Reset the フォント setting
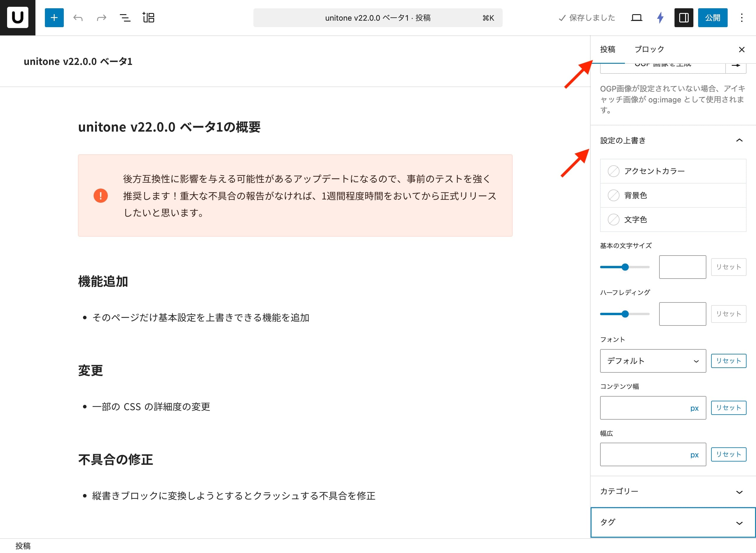 click(729, 361)
